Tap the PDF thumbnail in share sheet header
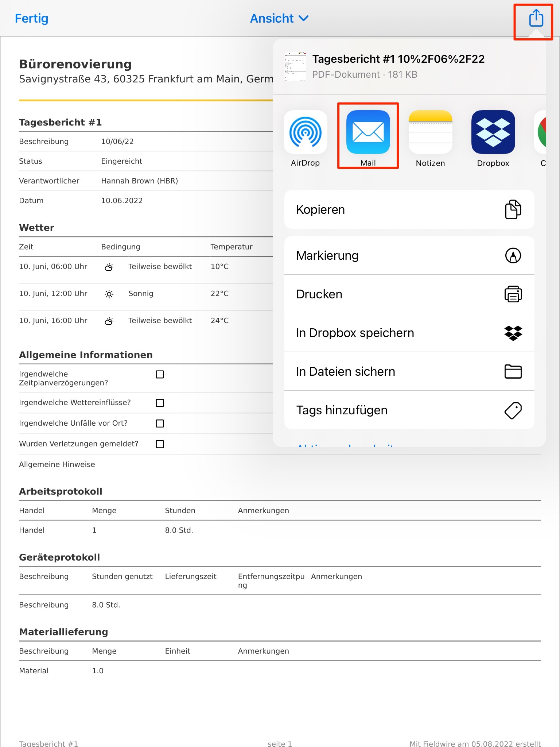This screenshot has width=560, height=747. tap(295, 66)
